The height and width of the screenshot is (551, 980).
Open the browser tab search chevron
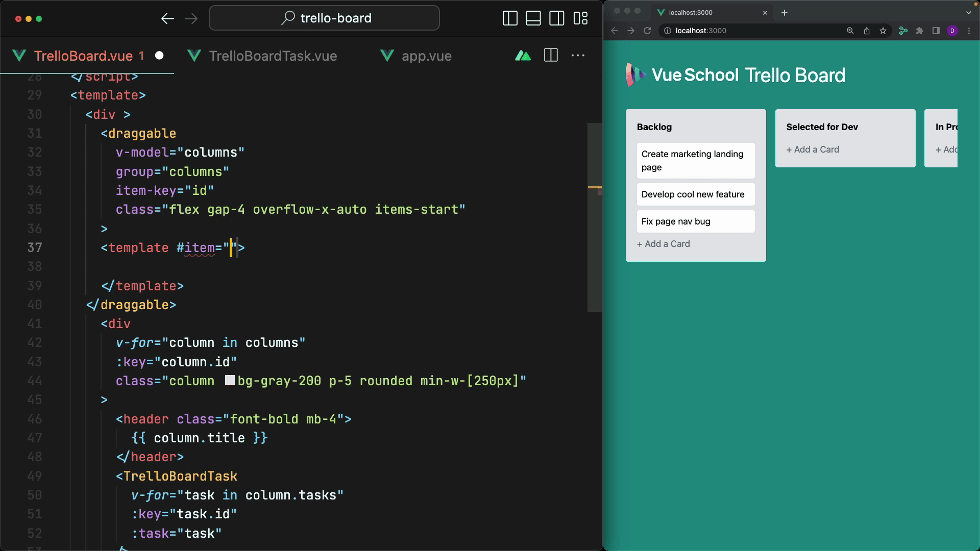click(x=968, y=13)
